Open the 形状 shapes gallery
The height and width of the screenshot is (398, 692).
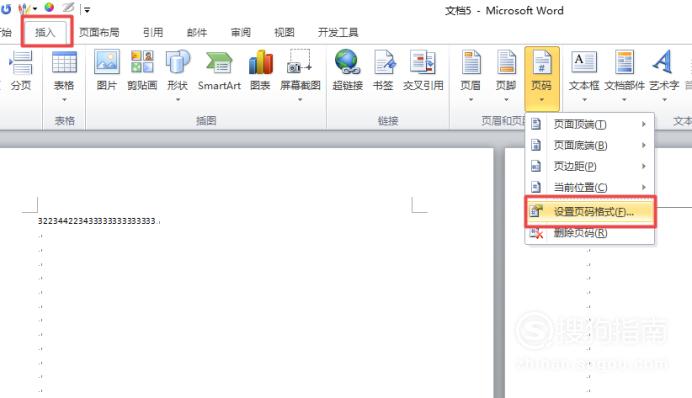(177, 76)
